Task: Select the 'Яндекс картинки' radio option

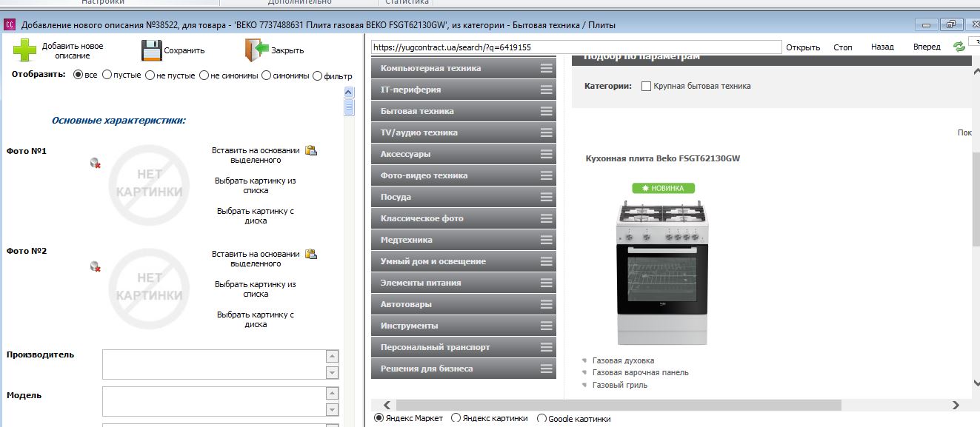Action: [456, 418]
